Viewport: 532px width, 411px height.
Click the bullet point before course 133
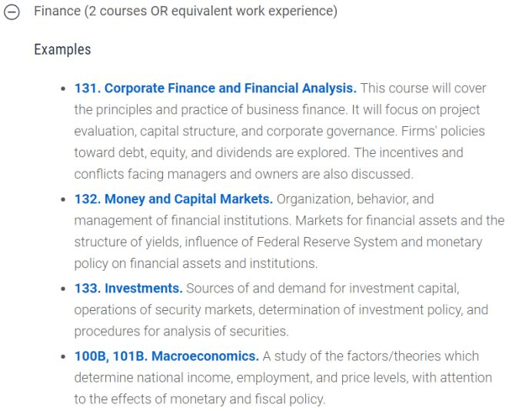point(63,289)
